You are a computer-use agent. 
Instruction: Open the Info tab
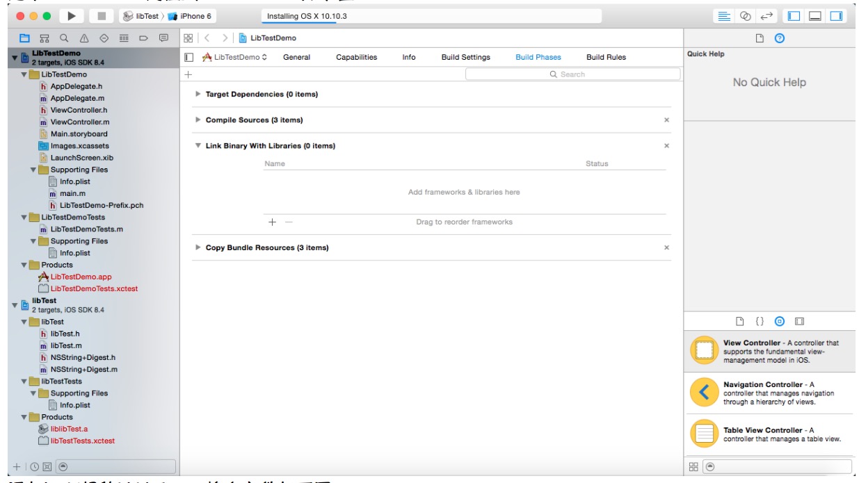(x=409, y=57)
